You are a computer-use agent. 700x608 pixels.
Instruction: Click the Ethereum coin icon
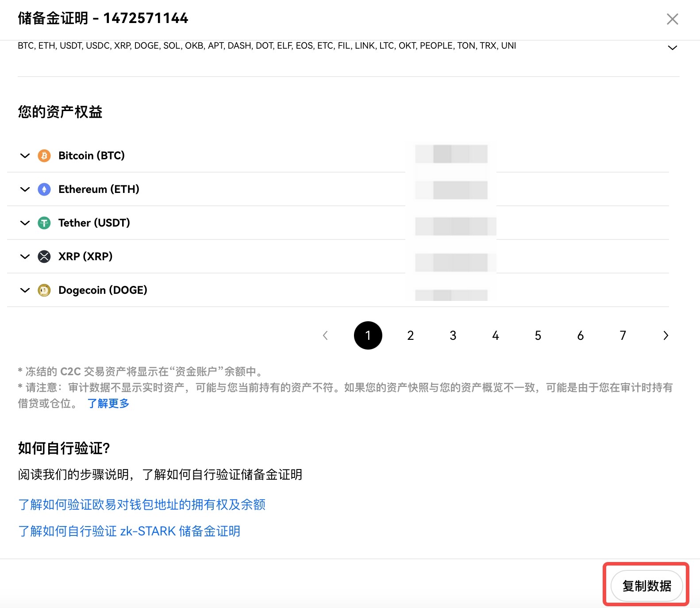coord(44,189)
